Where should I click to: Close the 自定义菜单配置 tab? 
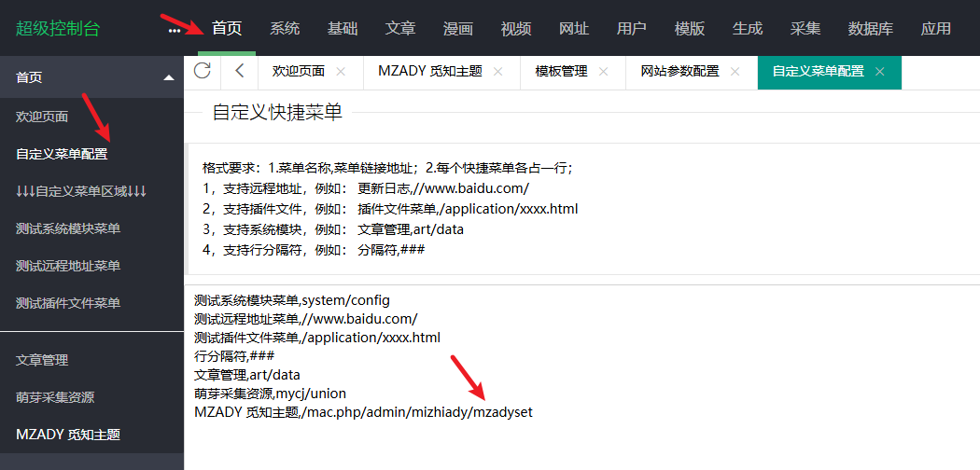[879, 72]
